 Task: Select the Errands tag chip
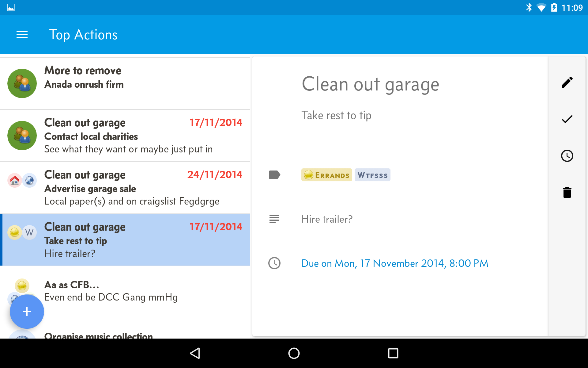[326, 175]
